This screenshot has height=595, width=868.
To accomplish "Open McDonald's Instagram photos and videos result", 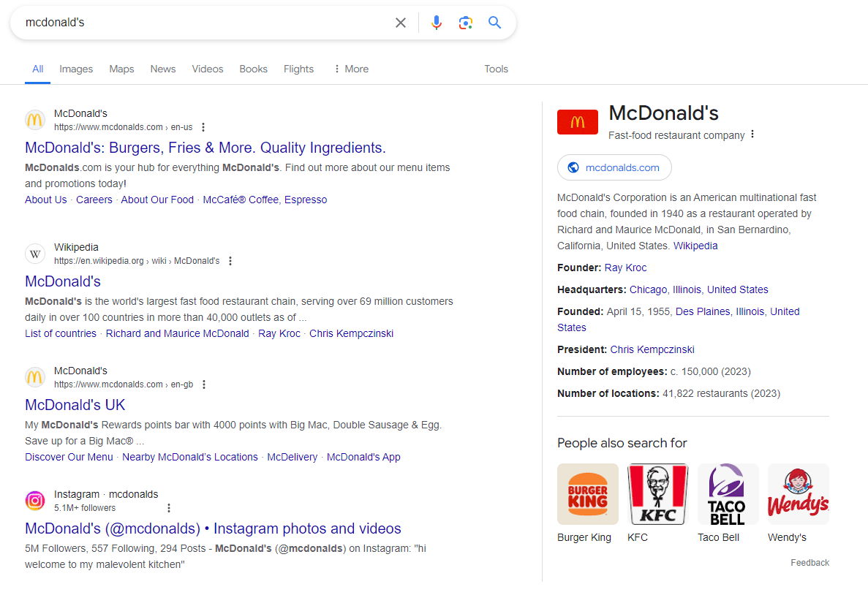I will pos(213,528).
